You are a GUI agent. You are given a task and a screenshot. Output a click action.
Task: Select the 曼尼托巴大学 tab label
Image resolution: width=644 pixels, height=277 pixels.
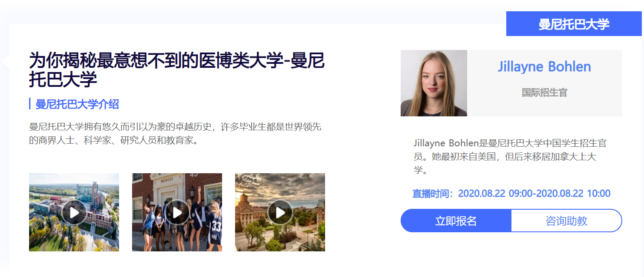[x=574, y=24]
